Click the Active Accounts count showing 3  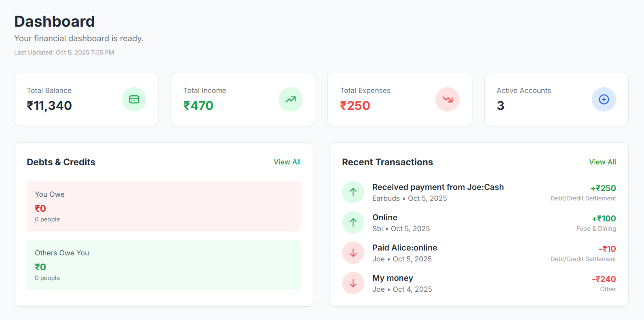[x=500, y=105]
